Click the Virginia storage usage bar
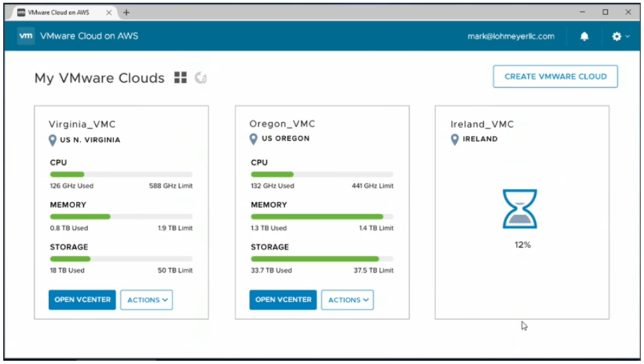Viewport: 644px width, 364px height. click(121, 259)
